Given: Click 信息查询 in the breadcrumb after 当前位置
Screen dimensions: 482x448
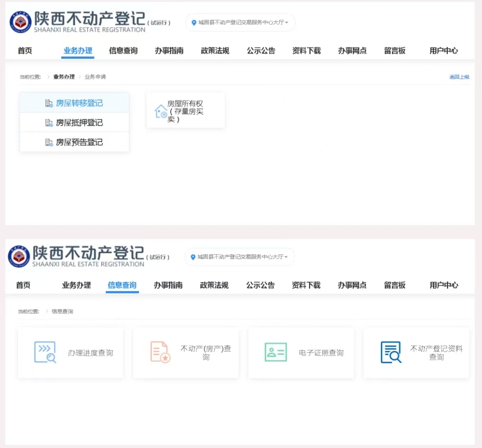Looking at the screenshot, I should click(62, 311).
